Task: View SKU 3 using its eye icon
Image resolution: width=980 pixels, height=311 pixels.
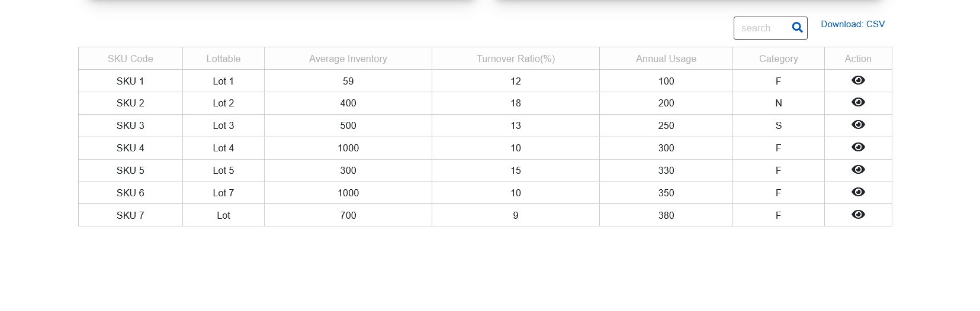Action: click(x=858, y=125)
